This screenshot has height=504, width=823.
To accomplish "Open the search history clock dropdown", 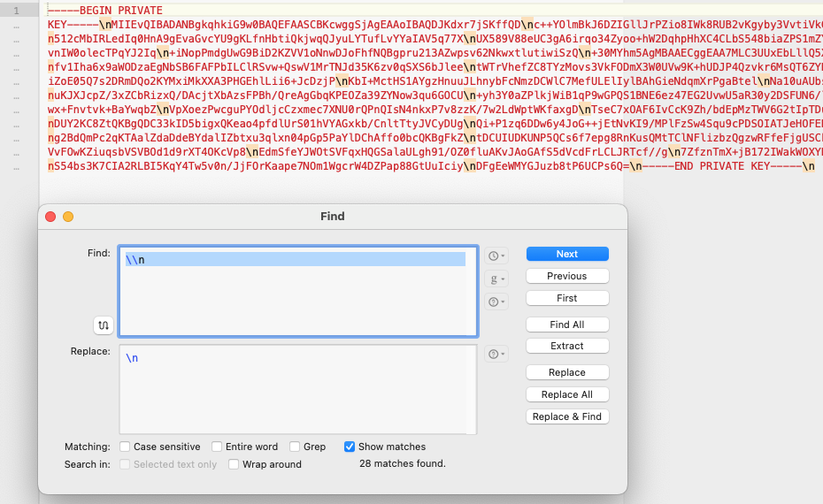I will (496, 256).
